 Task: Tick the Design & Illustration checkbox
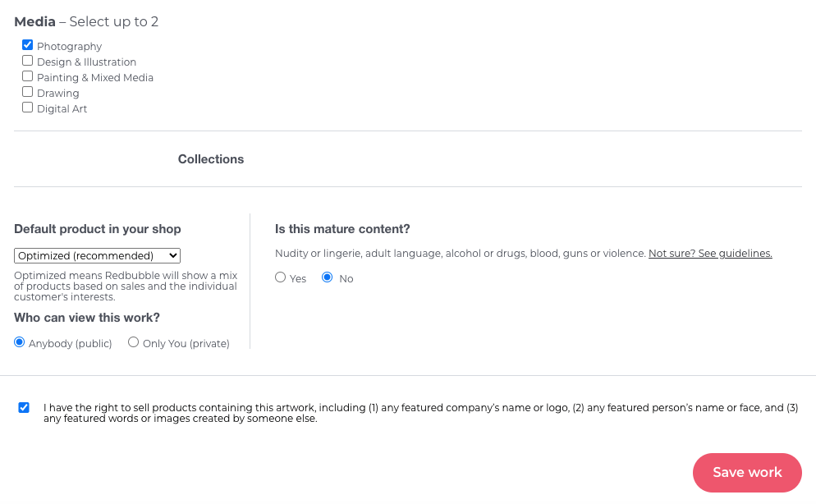[27, 61]
